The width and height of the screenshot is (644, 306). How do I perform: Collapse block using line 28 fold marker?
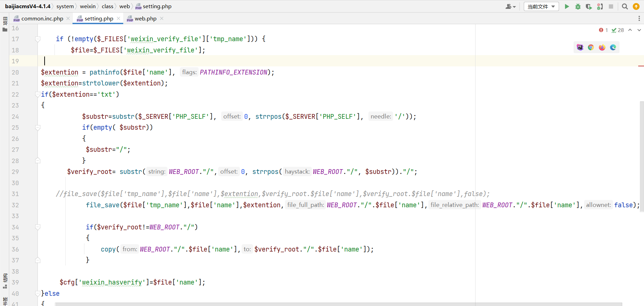click(38, 161)
